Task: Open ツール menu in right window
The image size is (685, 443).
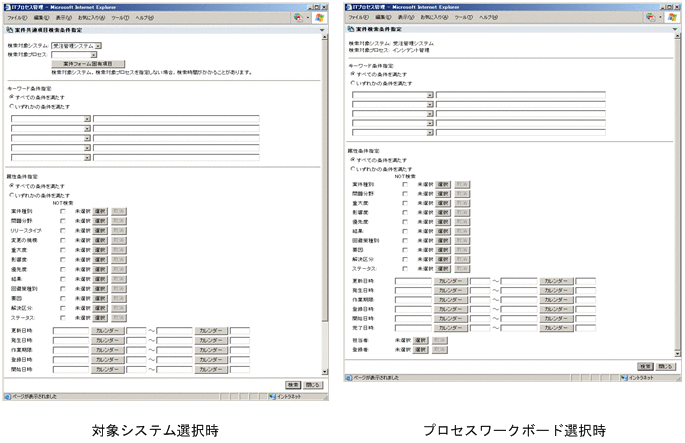Action: pyautogui.click(x=464, y=17)
